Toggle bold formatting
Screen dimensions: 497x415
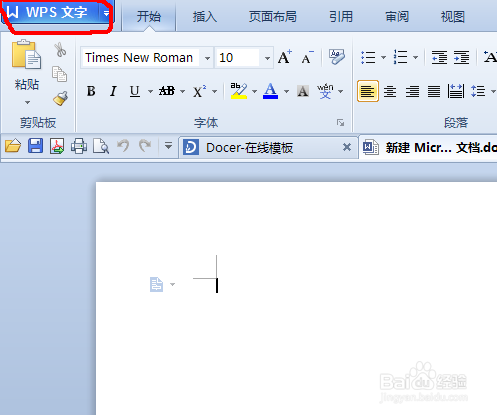[x=91, y=91]
